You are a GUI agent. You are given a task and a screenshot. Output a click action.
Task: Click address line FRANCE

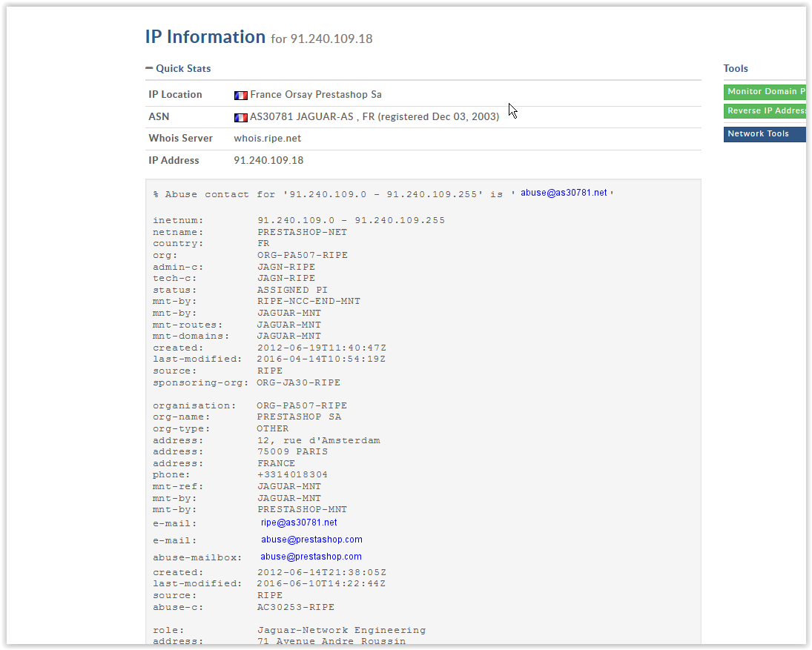pos(276,463)
